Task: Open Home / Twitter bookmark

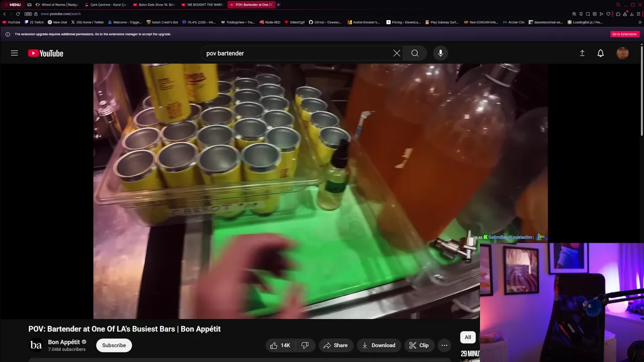Action: click(x=88, y=22)
